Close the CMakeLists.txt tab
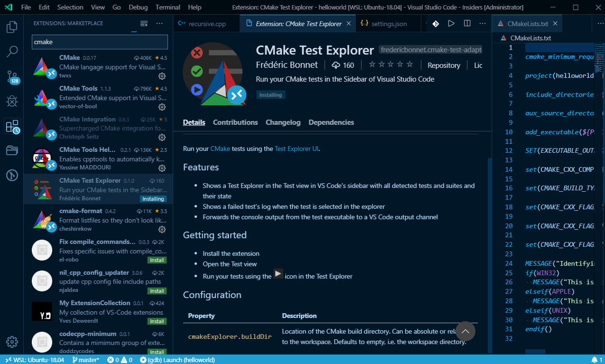This screenshot has width=605, height=364. [x=555, y=24]
